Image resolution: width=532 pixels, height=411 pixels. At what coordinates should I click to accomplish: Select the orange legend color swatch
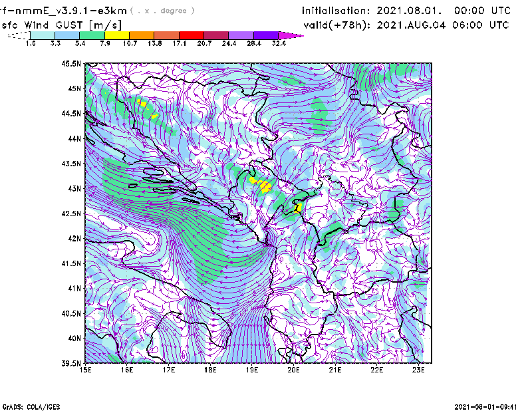tap(142, 35)
